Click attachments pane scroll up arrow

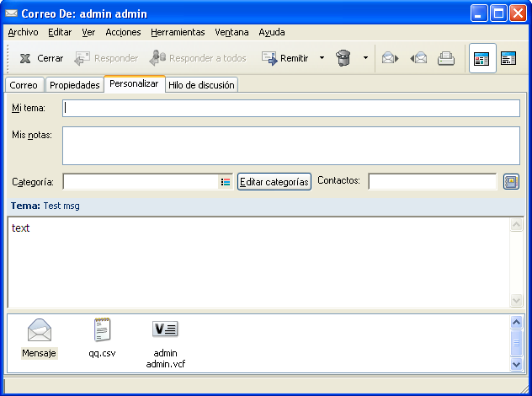(516, 322)
